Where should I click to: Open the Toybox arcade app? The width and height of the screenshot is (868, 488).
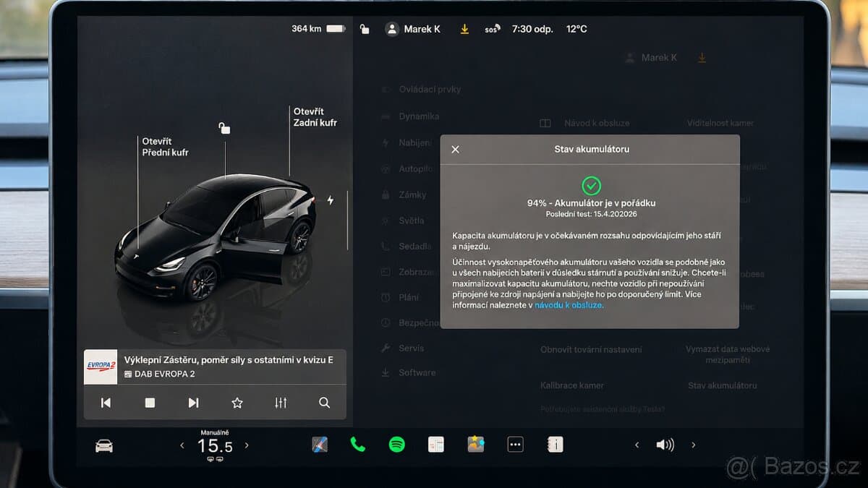click(475, 445)
